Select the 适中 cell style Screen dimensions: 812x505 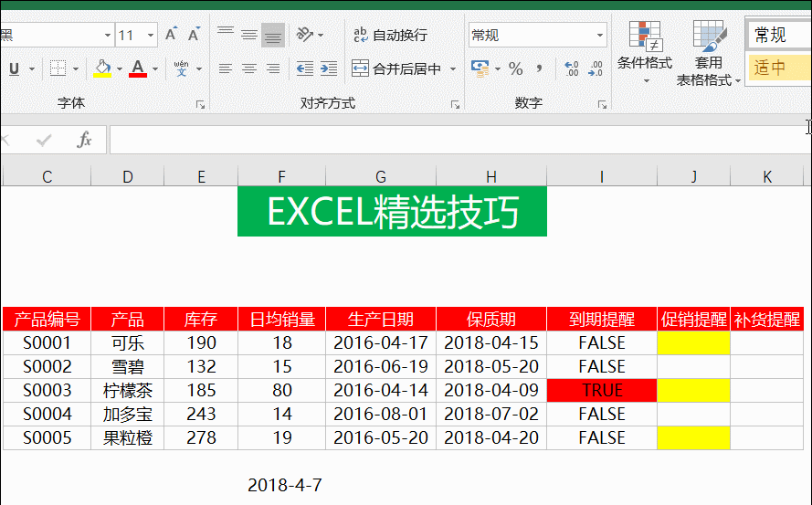tap(779, 68)
